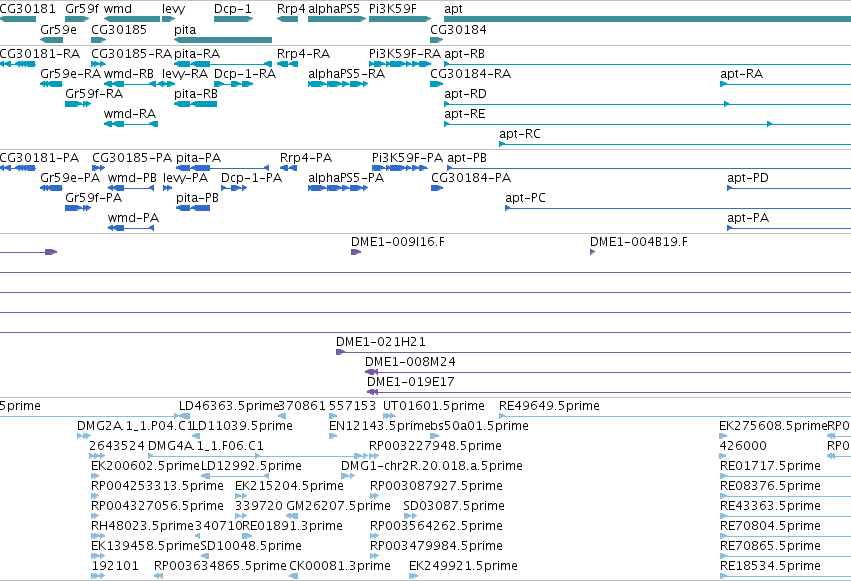Click the apt-RA transcript label

(741, 74)
